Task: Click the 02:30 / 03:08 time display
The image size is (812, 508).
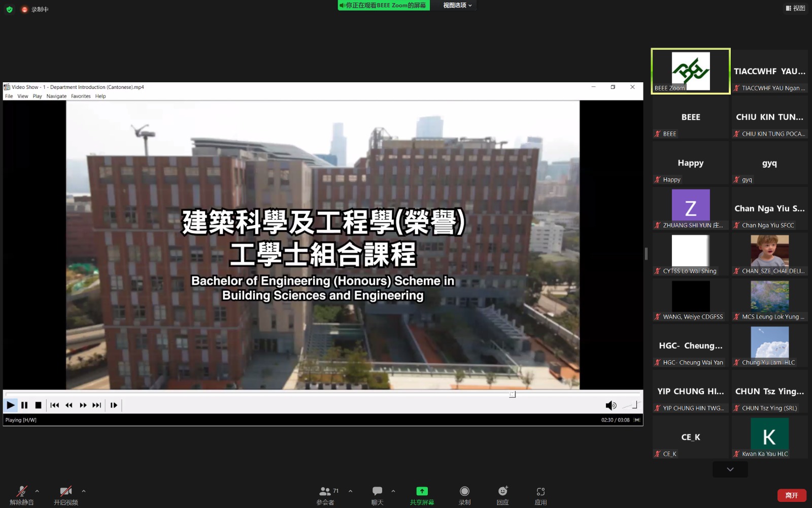Action: pyautogui.click(x=615, y=420)
